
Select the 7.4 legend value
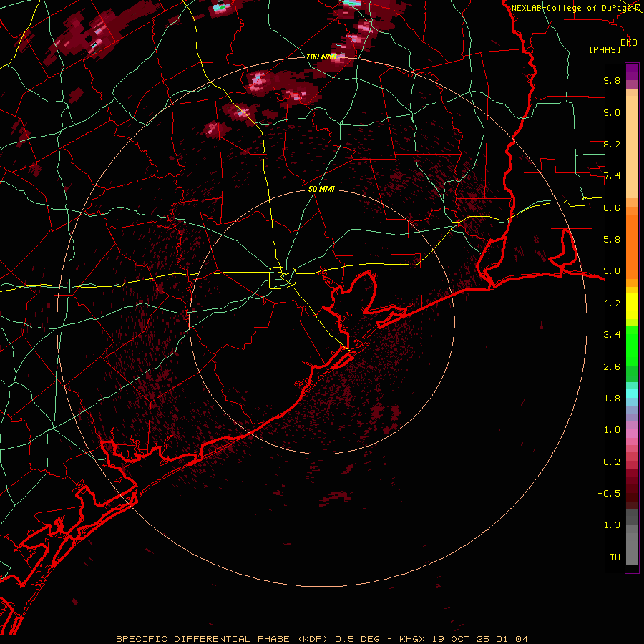click(x=612, y=176)
